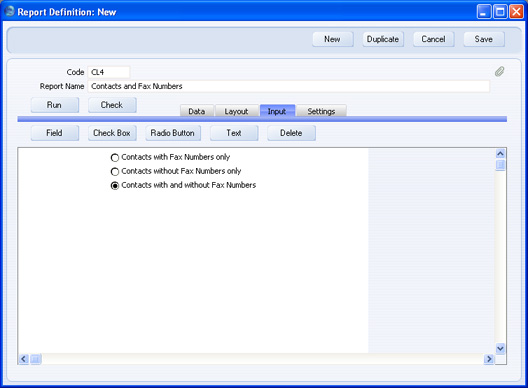Click the horizontal scrollbar right arrow
The image size is (528, 388).
coord(489,359)
